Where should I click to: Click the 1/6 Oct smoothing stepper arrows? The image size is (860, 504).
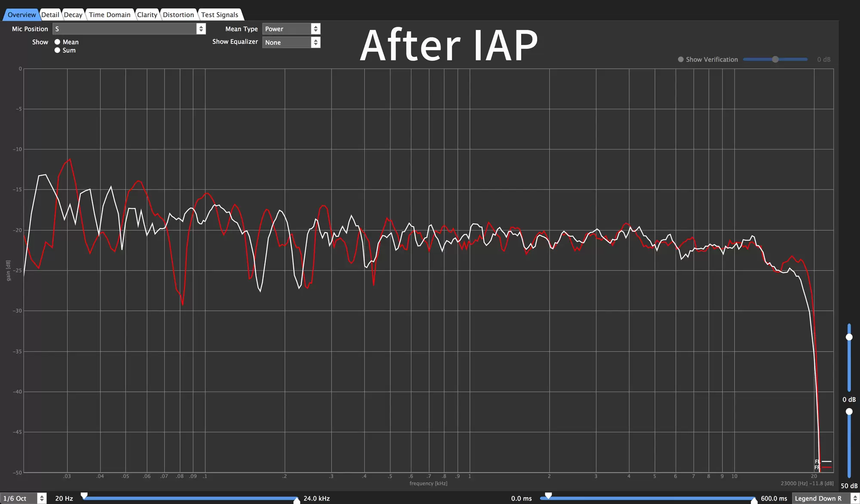[x=42, y=498]
